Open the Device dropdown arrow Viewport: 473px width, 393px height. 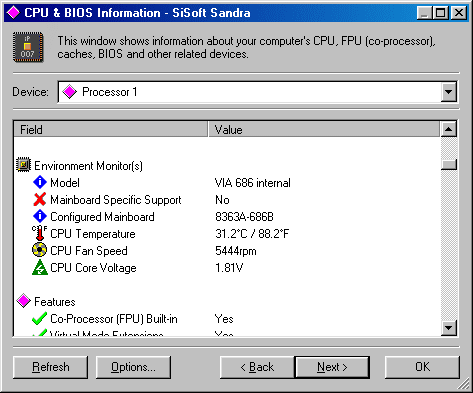pos(449,92)
